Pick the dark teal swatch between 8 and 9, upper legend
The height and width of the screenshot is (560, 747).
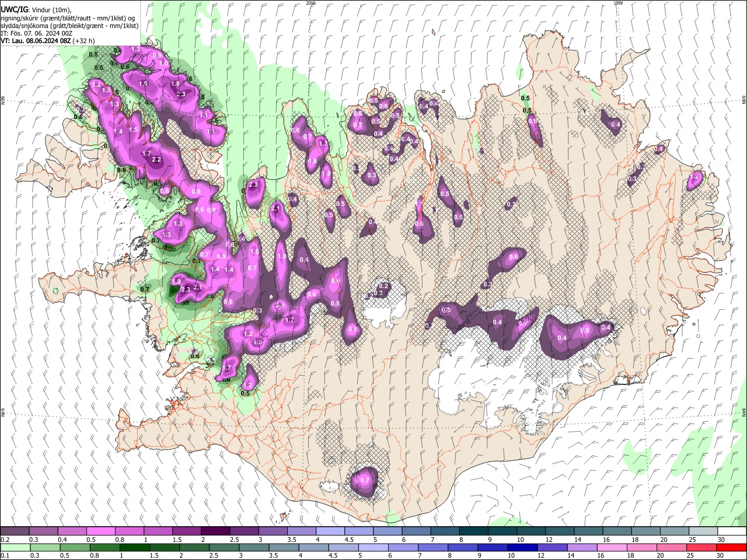pyautogui.click(x=473, y=531)
